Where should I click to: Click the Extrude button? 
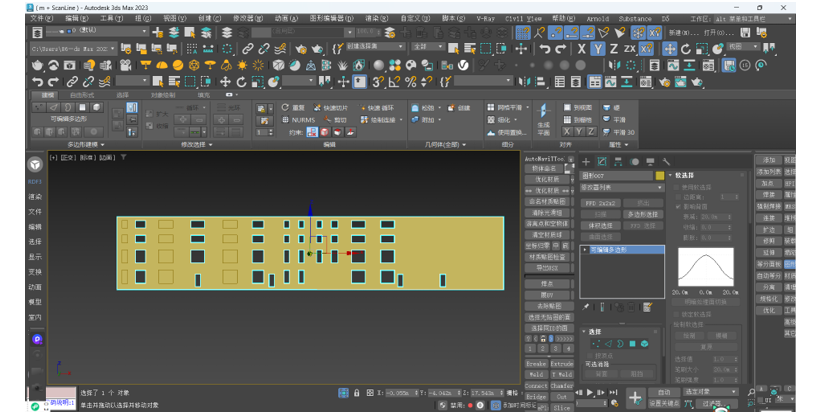562,364
